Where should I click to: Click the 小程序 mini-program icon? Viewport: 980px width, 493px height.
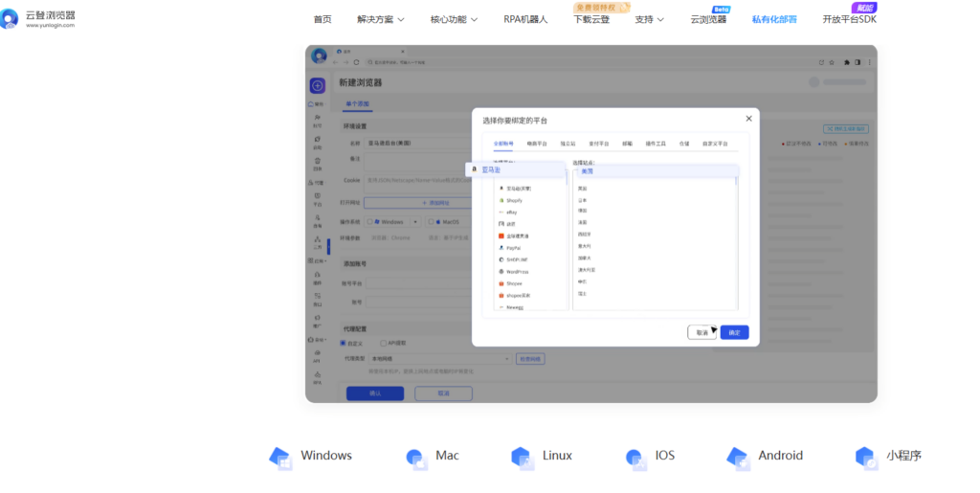865,457
